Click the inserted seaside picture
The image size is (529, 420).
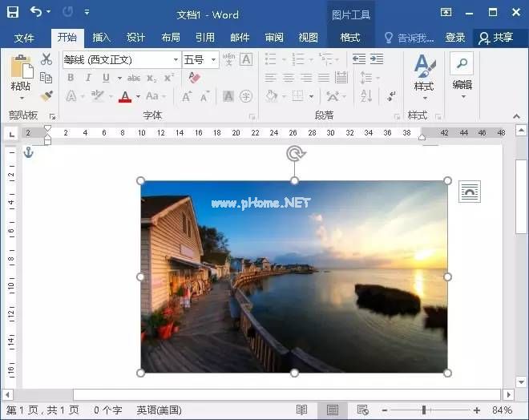click(x=294, y=277)
